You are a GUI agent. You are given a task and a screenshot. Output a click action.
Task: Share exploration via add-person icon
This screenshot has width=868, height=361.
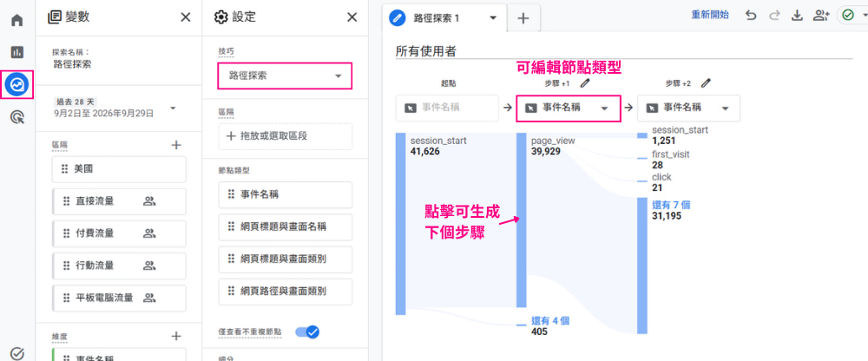click(x=820, y=16)
